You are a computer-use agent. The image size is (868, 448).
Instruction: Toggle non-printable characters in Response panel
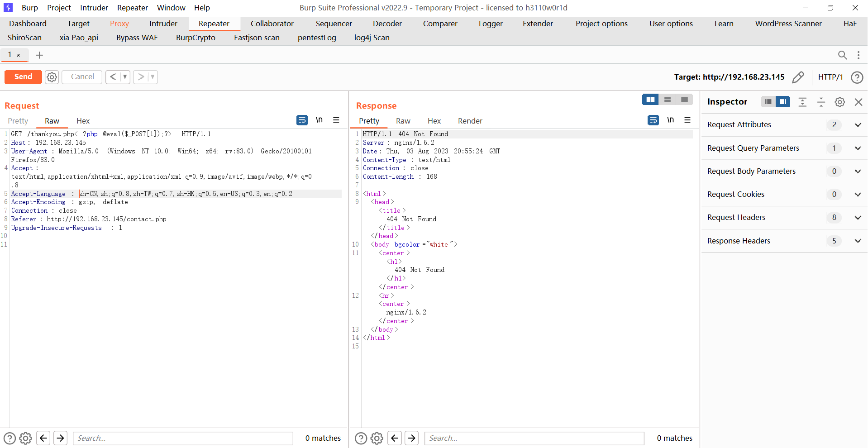click(670, 120)
